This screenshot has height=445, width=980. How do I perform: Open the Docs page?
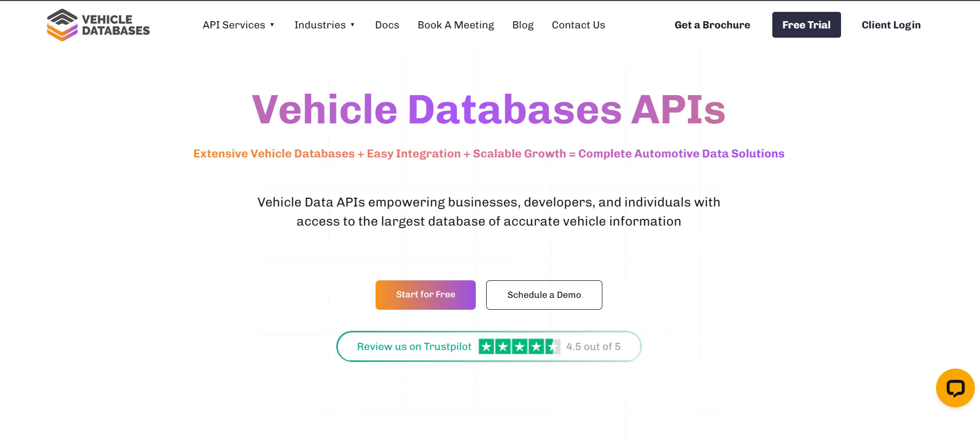(387, 25)
